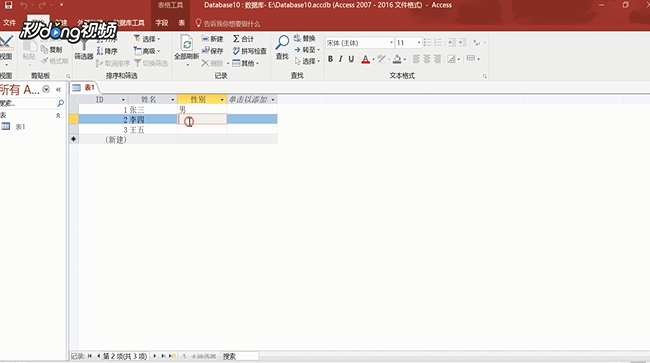Click the save icon in quick access toolbar

[8, 5]
